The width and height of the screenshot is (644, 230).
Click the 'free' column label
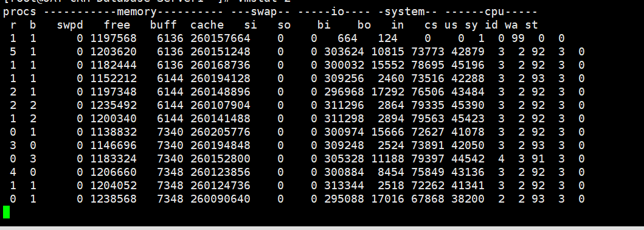[x=117, y=26]
